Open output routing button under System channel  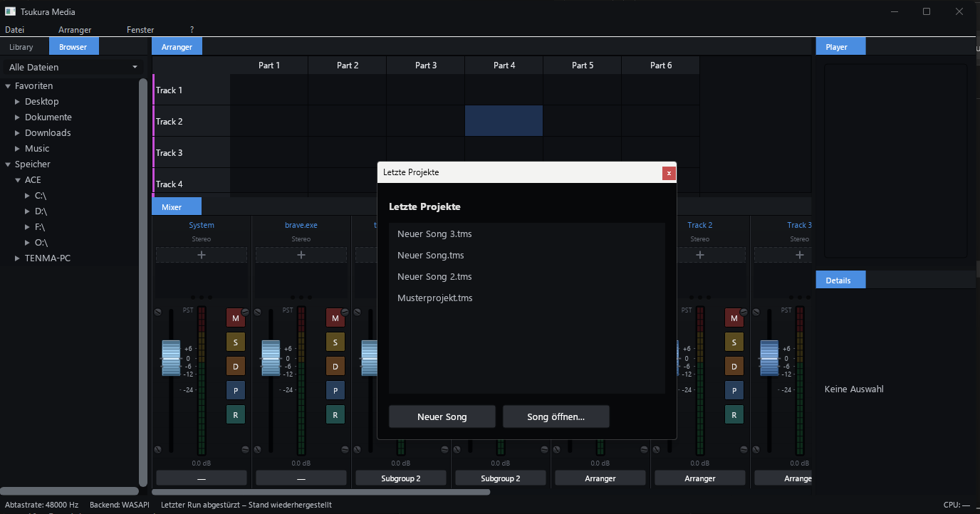pos(202,478)
